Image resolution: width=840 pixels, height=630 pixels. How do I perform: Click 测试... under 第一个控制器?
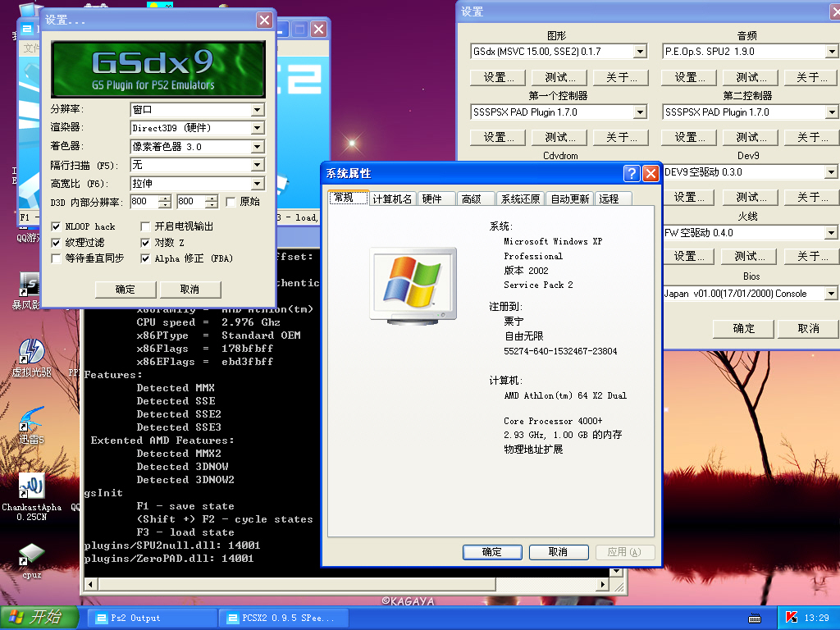click(x=559, y=137)
